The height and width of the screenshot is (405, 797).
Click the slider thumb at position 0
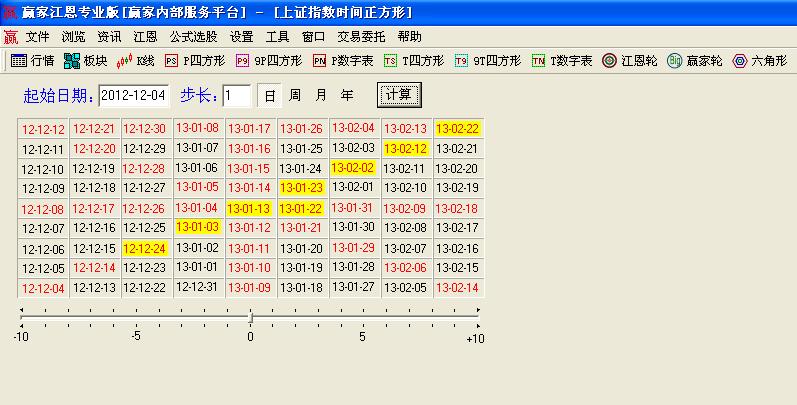click(x=250, y=318)
